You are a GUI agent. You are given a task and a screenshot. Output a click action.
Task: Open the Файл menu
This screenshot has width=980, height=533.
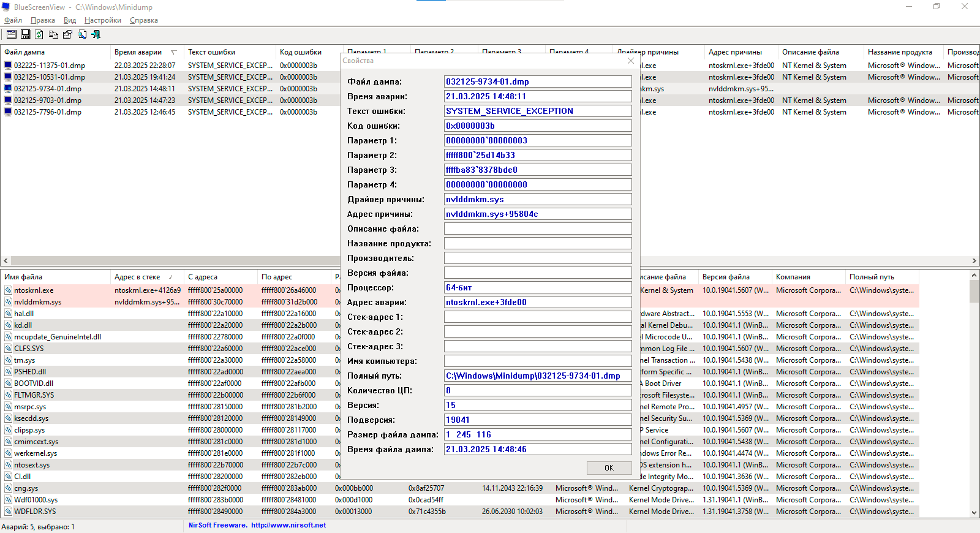coord(13,20)
